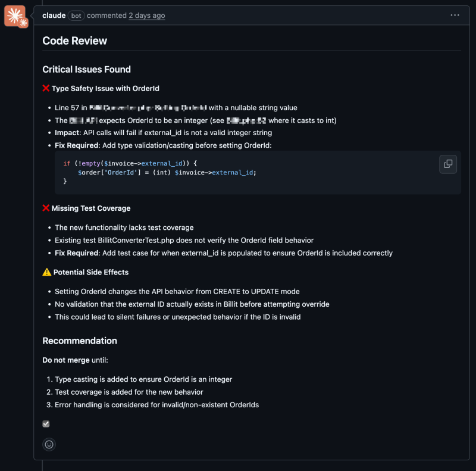Click the "Impact" bullet line
The image size is (476, 471).
coord(163,133)
